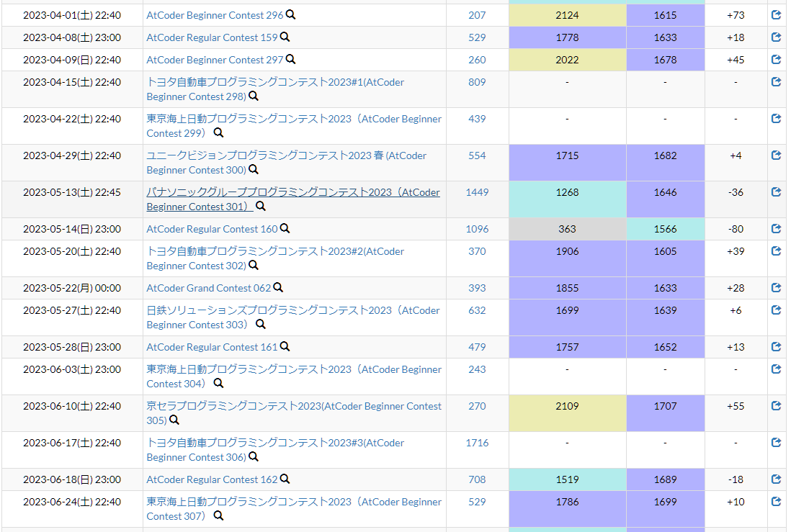Share result of 2023-04-01 contest row
The width and height of the screenshot is (791, 532).
click(x=777, y=15)
